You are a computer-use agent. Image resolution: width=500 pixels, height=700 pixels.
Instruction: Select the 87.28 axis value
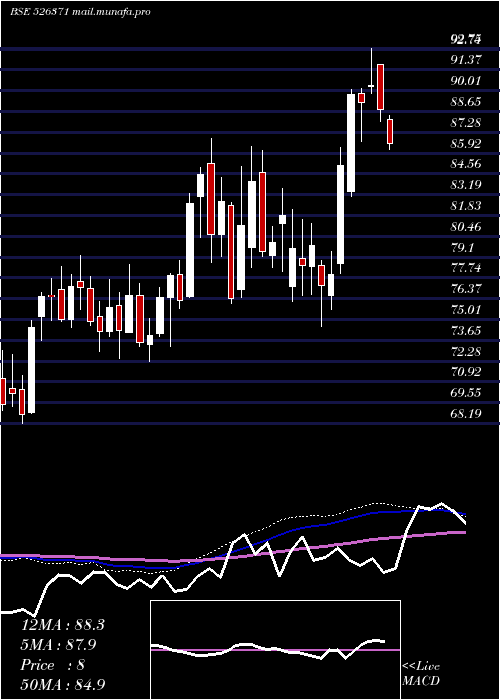tap(466, 122)
